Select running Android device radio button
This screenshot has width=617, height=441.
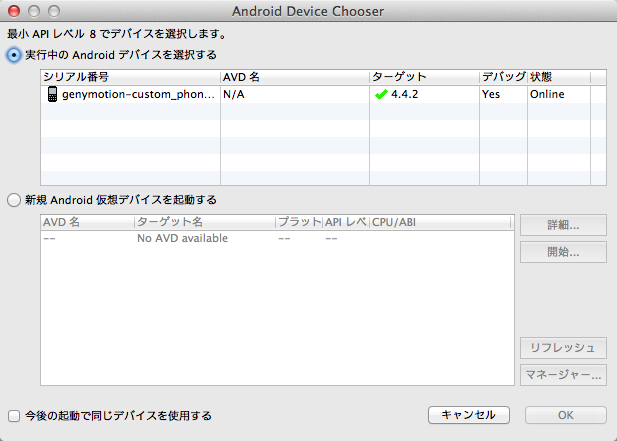[14, 55]
